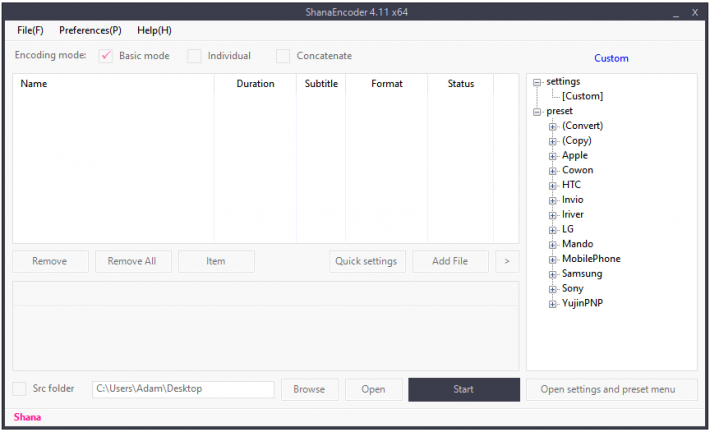This screenshot has width=710, height=432.
Task: Start the encoding
Action: coord(464,389)
